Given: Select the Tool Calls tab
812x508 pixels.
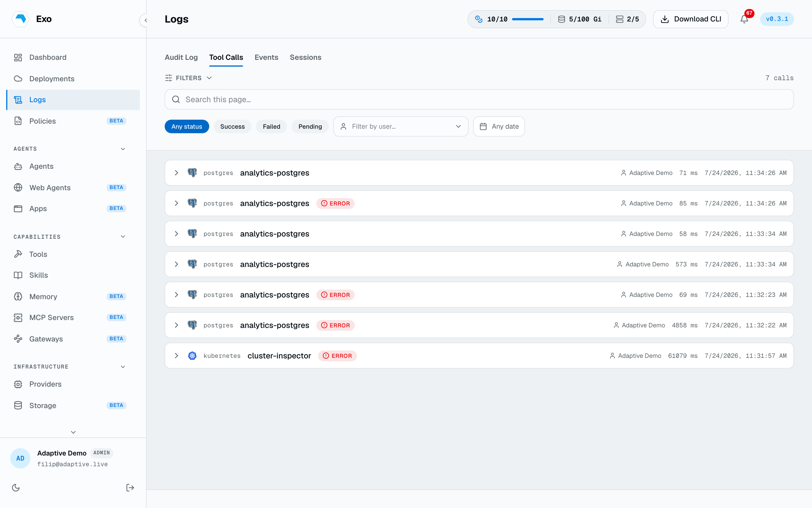Looking at the screenshot, I should [226, 58].
